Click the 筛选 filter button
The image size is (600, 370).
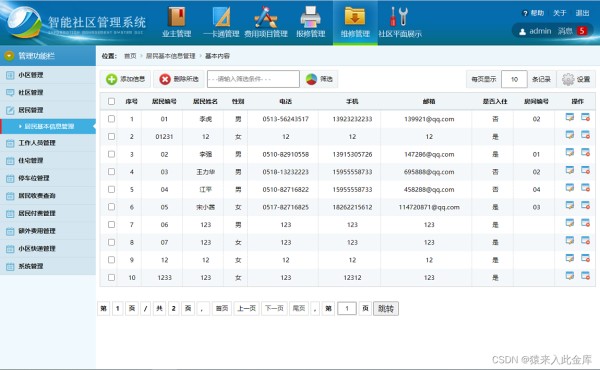pyautogui.click(x=320, y=79)
